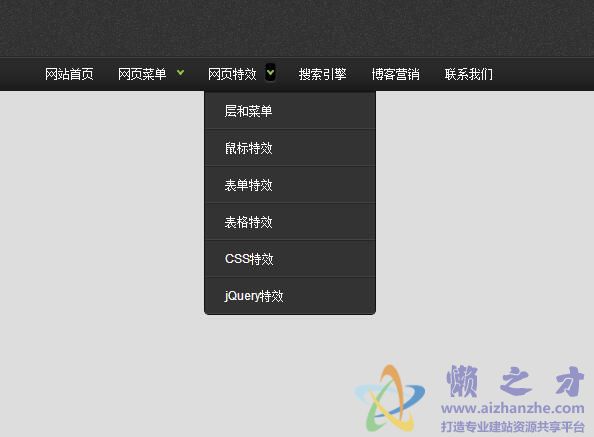Click the 懒之才 watermark title text

point(515,381)
